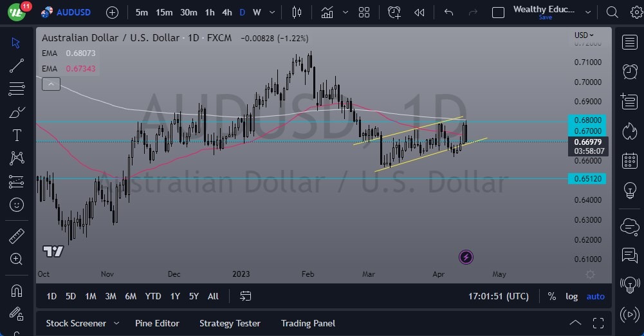Create a new alert
This screenshot has height=336, width=644.
pos(394,13)
